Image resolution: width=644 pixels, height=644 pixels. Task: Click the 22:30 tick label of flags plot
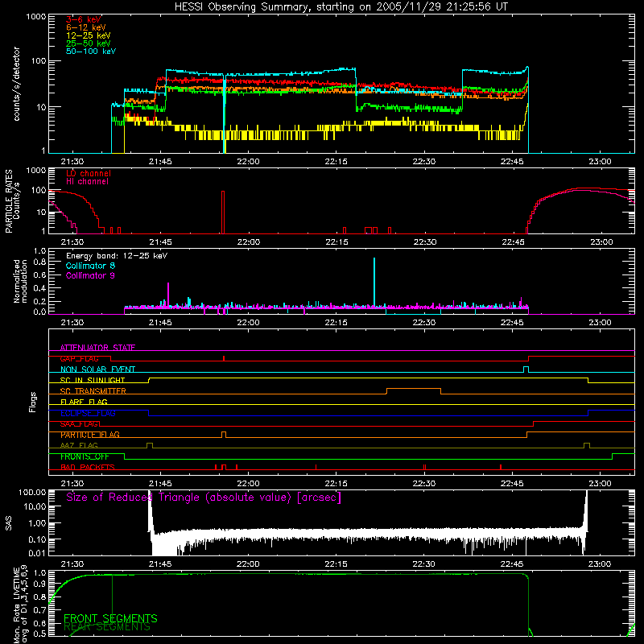424,484
